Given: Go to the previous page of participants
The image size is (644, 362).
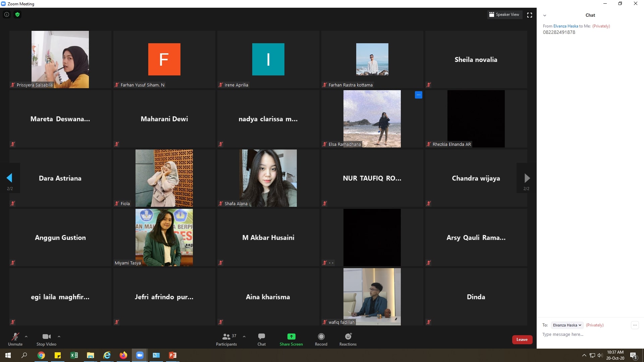Looking at the screenshot, I should click(9, 178).
